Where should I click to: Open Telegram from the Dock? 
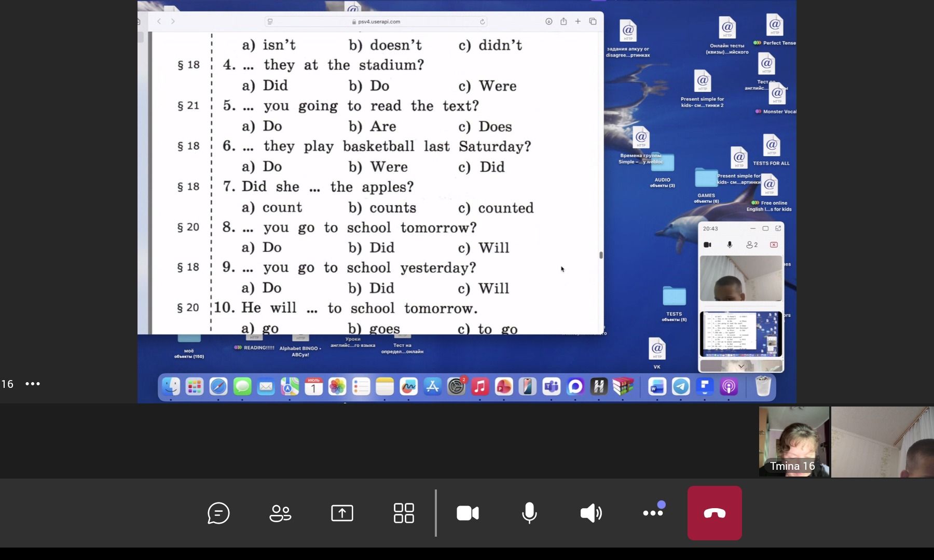tap(681, 386)
